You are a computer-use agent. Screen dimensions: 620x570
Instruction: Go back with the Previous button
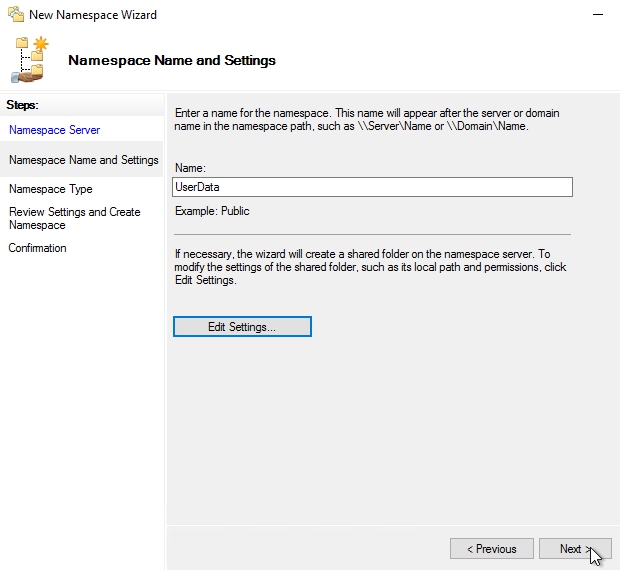coord(490,549)
